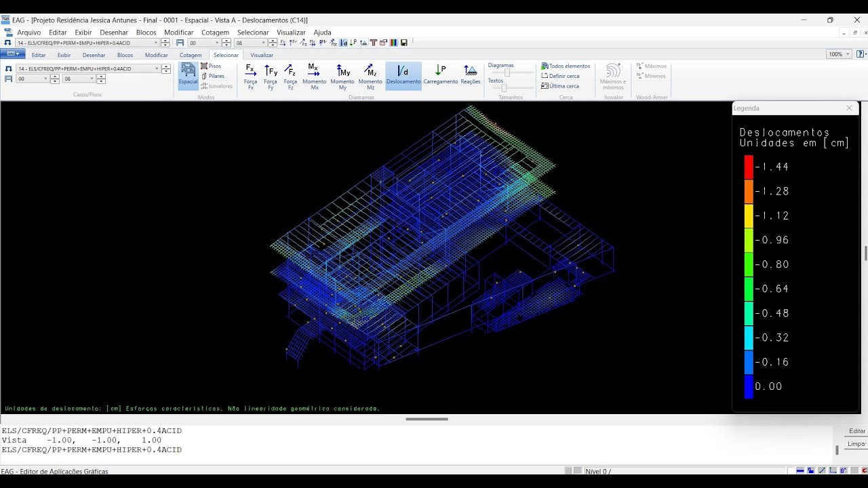Open the 00 dropdown in top toolbar

(x=218, y=43)
